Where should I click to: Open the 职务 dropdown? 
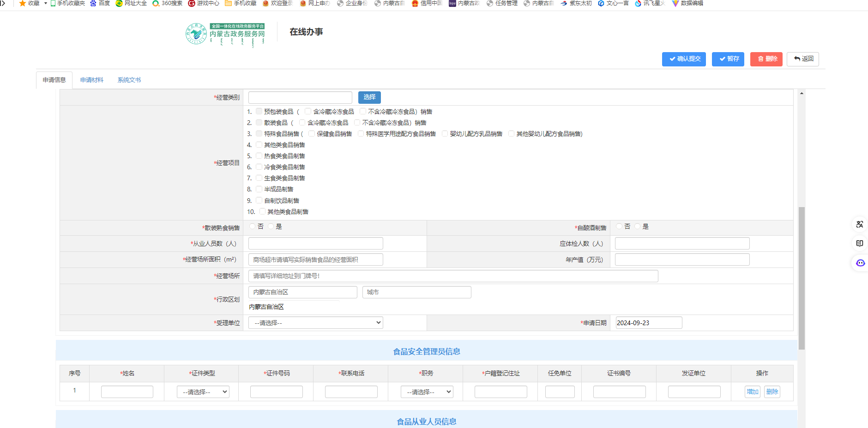pos(427,392)
